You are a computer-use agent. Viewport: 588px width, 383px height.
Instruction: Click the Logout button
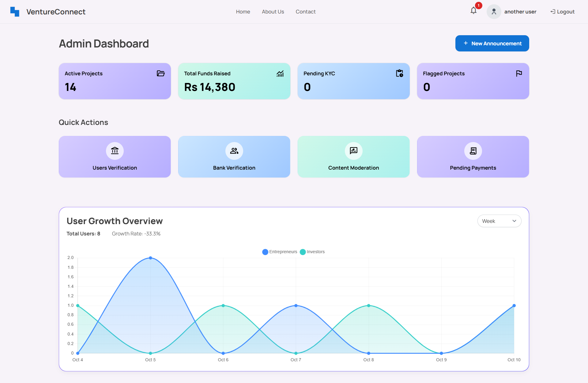[x=562, y=12]
